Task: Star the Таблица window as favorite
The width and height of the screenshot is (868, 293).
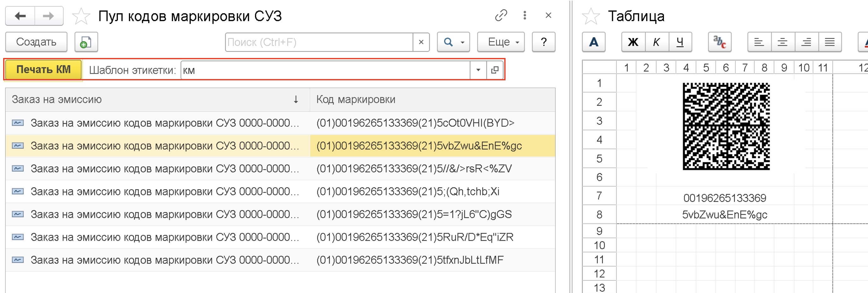Action: click(x=591, y=16)
